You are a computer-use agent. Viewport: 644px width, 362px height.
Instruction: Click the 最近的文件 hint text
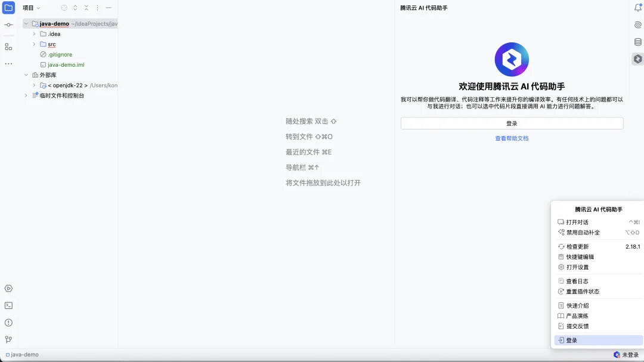tap(308, 152)
